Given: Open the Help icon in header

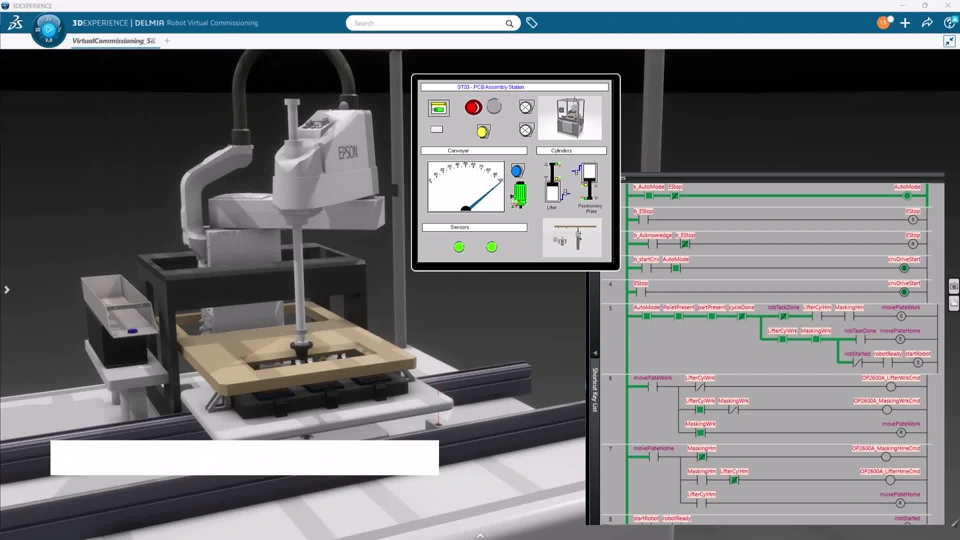Looking at the screenshot, I should [x=950, y=23].
